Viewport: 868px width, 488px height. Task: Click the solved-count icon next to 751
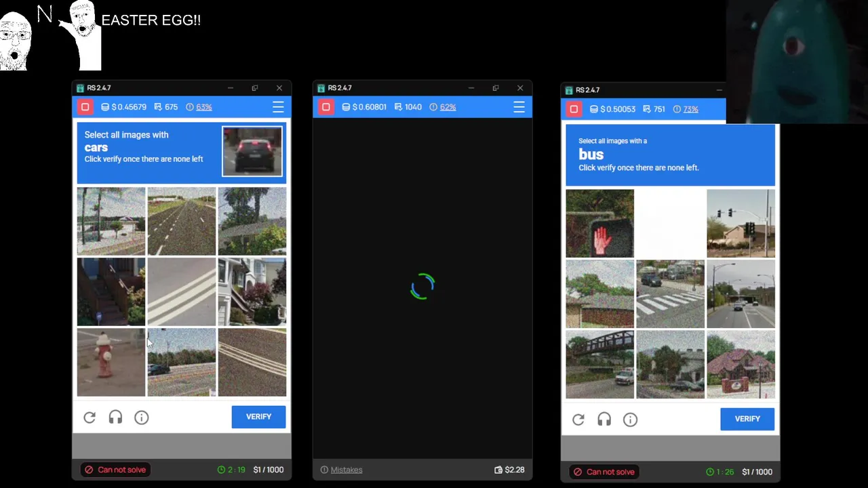pos(646,109)
